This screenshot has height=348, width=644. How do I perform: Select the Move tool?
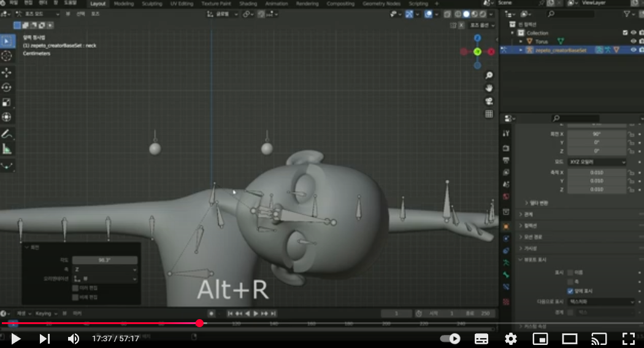(x=7, y=72)
